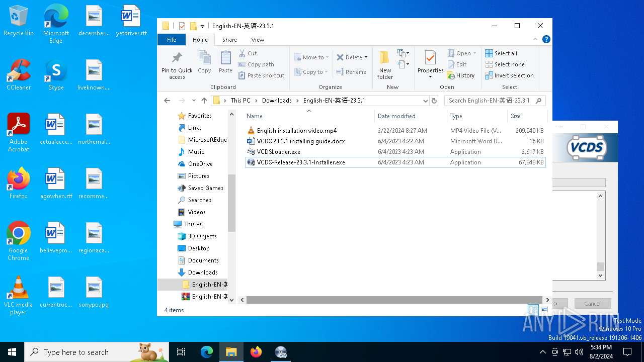Refresh the current folder view
644x362 pixels.
coord(434,101)
